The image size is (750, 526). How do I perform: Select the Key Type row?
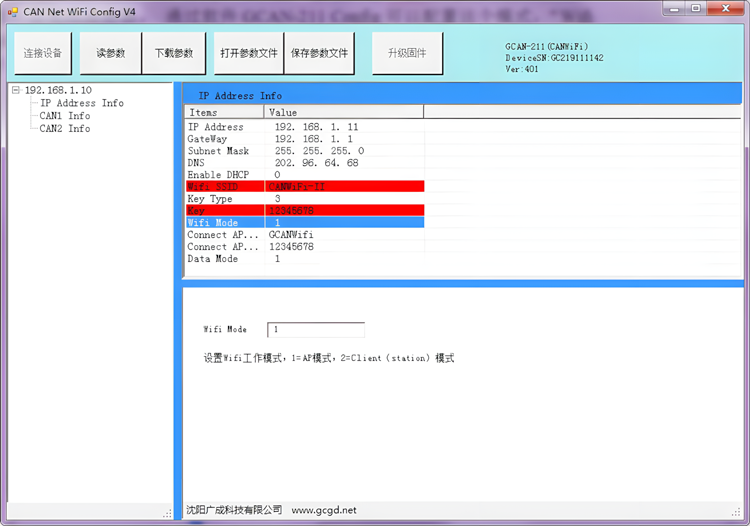(209, 199)
